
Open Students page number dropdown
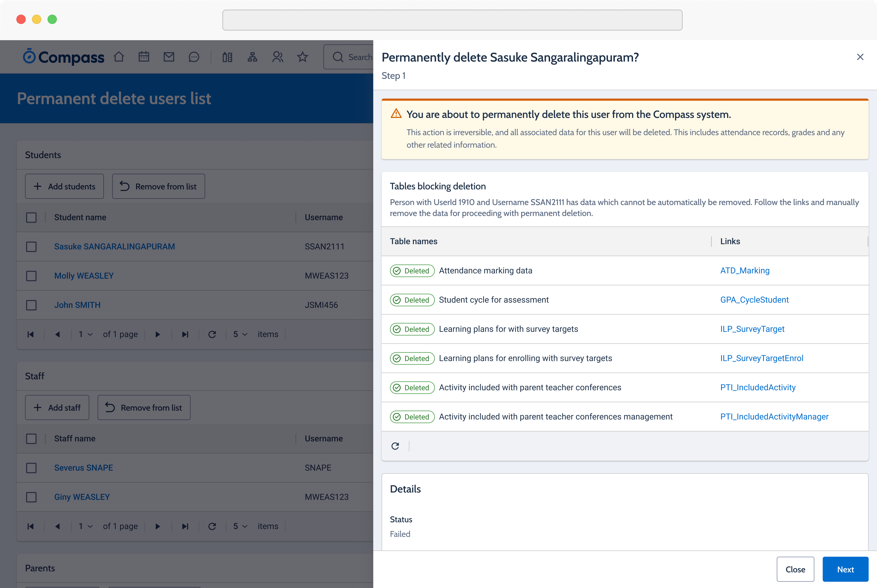pyautogui.click(x=85, y=334)
